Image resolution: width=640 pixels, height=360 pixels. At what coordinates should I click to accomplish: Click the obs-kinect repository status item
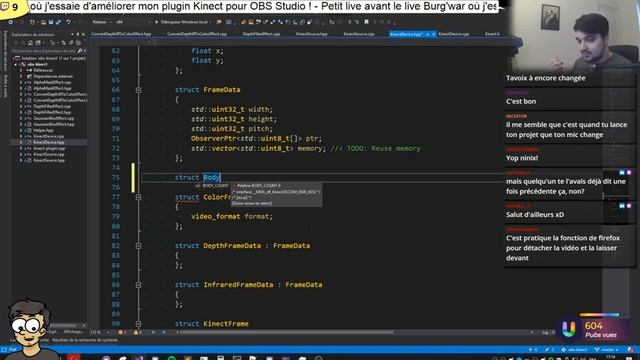575,350
